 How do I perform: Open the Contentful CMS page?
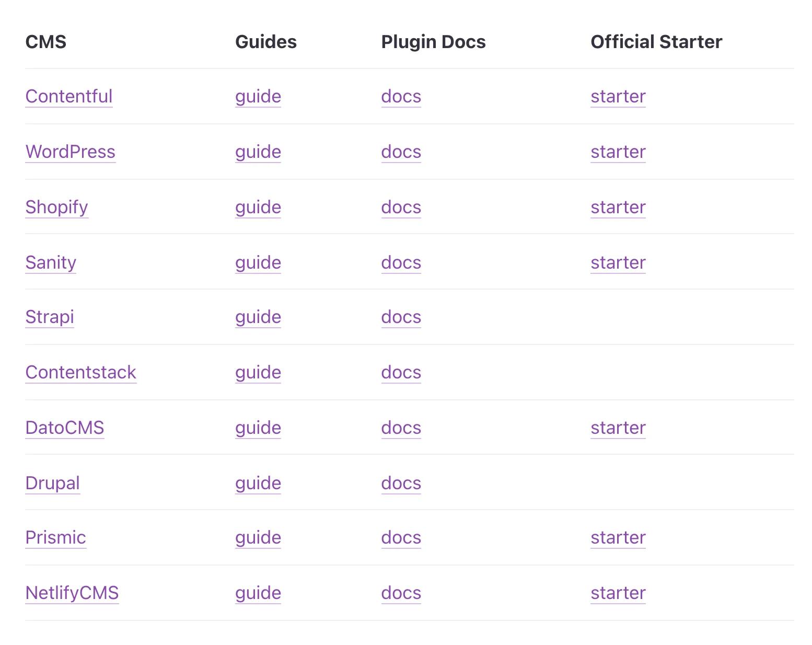point(68,97)
